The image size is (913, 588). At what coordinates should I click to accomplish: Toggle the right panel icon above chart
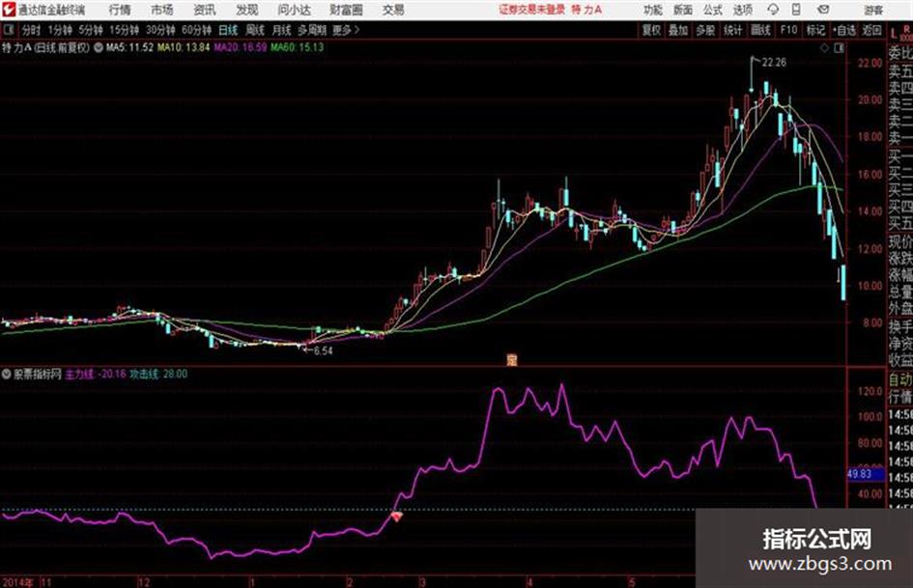point(839,48)
